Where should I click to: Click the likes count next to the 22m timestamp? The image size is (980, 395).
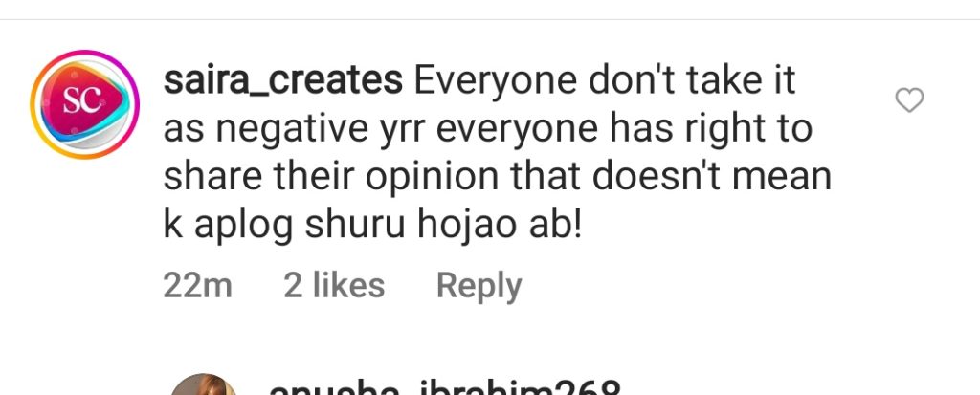(334, 286)
